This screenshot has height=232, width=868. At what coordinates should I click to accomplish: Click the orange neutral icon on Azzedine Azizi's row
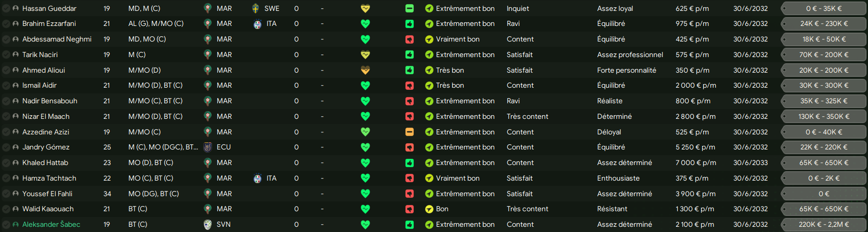(410, 132)
